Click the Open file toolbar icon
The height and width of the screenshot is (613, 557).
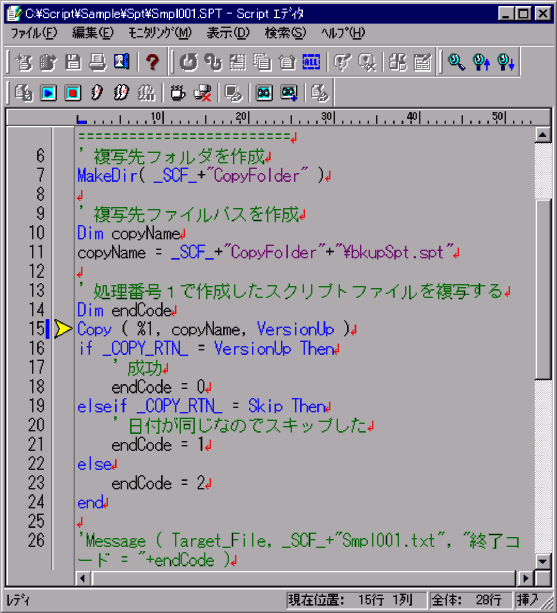coord(48,62)
